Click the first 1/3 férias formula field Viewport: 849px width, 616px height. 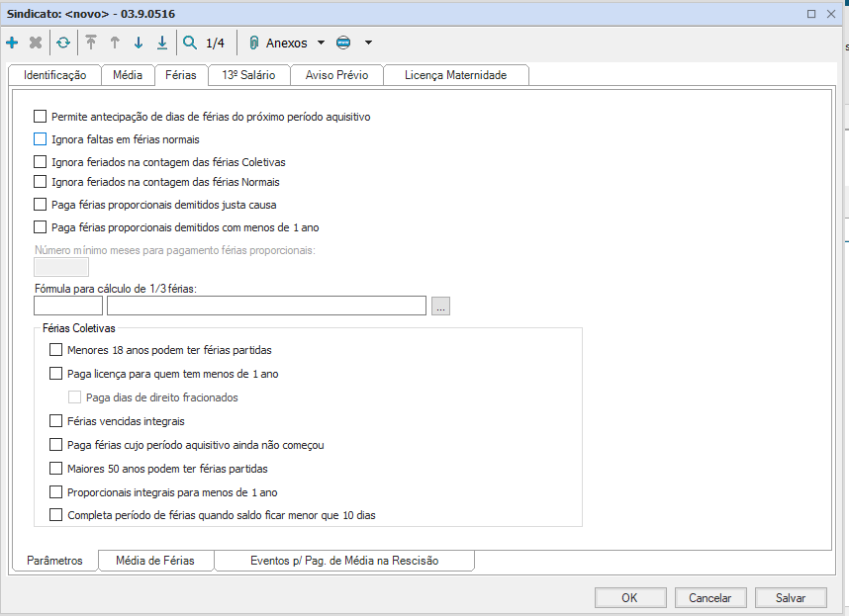coord(68,307)
